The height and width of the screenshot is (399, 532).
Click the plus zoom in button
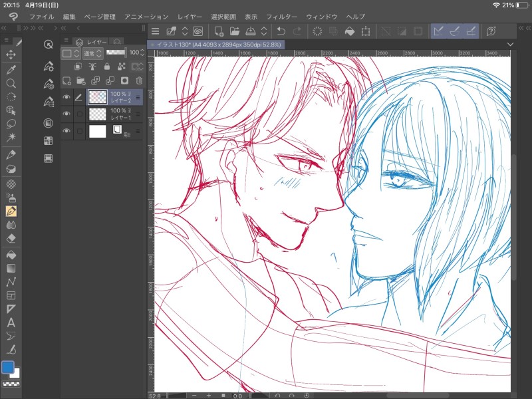pos(209,396)
